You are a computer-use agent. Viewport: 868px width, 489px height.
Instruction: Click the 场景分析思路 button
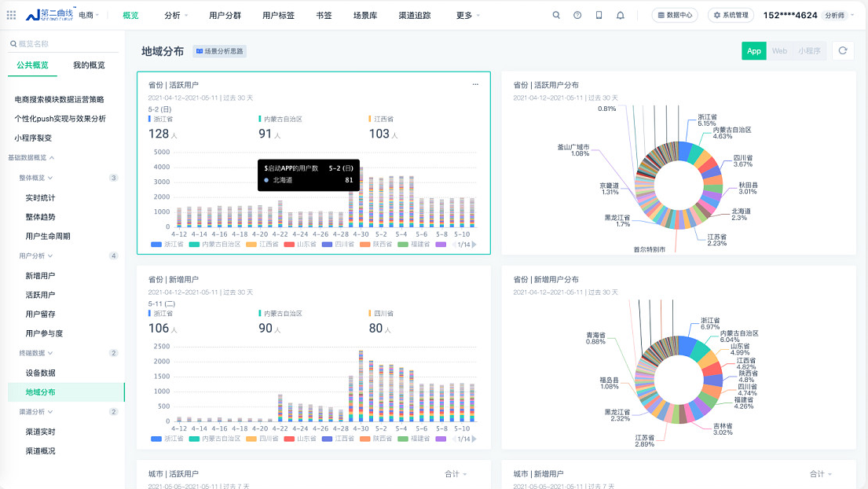coord(219,51)
